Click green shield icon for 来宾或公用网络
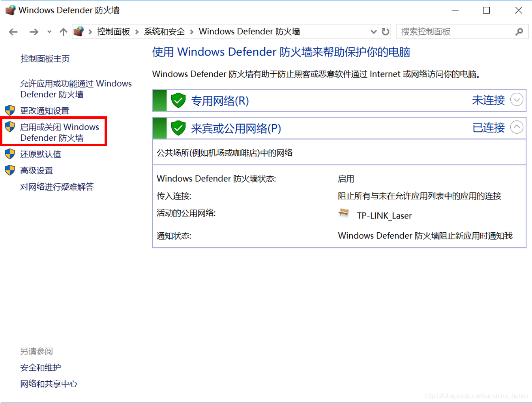This screenshot has height=403, width=532. click(x=178, y=128)
